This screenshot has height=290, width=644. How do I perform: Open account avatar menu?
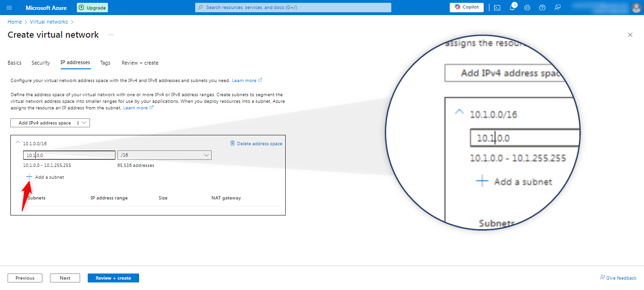click(636, 8)
